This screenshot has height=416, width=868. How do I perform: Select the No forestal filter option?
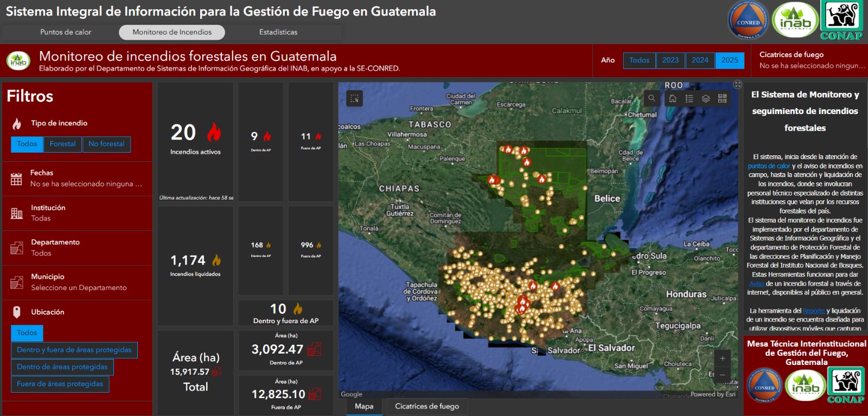tap(106, 144)
